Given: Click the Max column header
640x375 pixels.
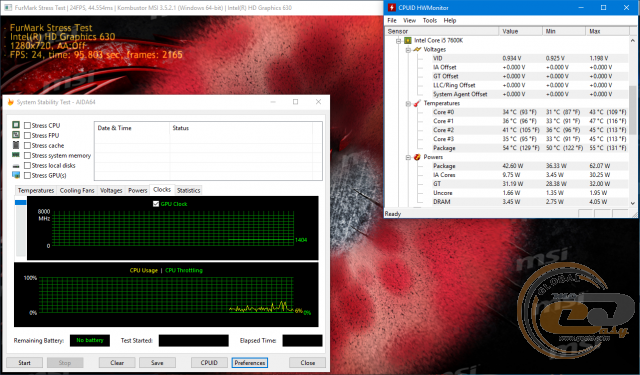Looking at the screenshot, I should (x=607, y=31).
